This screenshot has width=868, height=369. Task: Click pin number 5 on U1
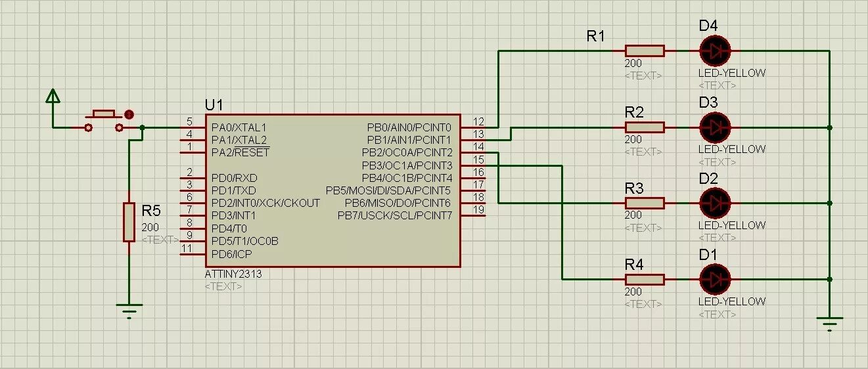[x=189, y=121]
